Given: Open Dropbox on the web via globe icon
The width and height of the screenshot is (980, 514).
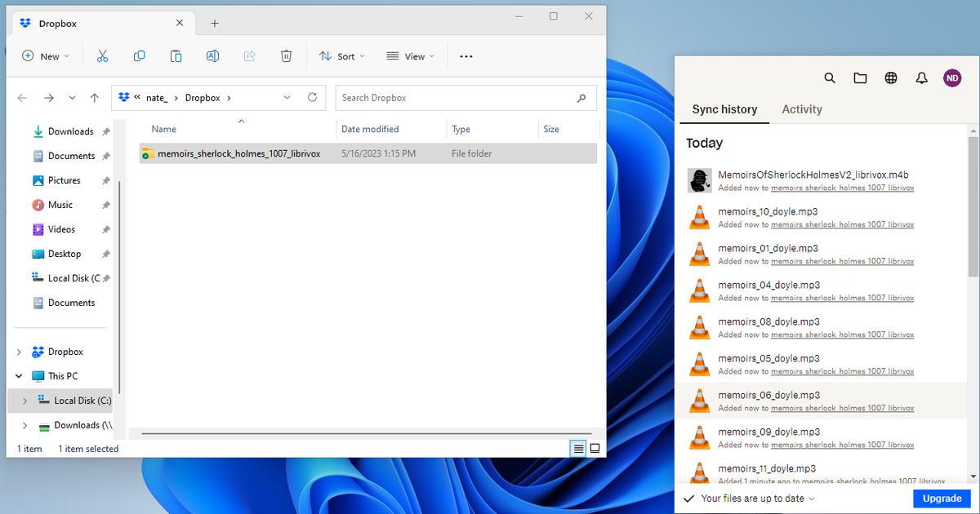Looking at the screenshot, I should (891, 78).
